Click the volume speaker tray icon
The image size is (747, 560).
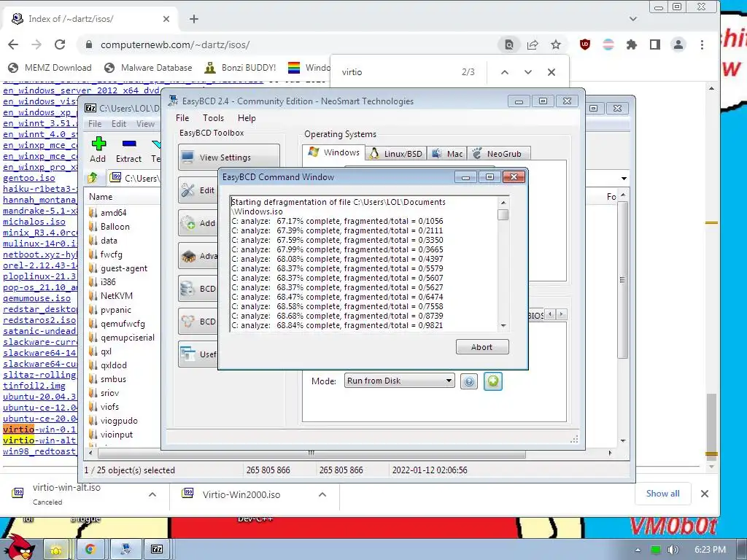(673, 550)
